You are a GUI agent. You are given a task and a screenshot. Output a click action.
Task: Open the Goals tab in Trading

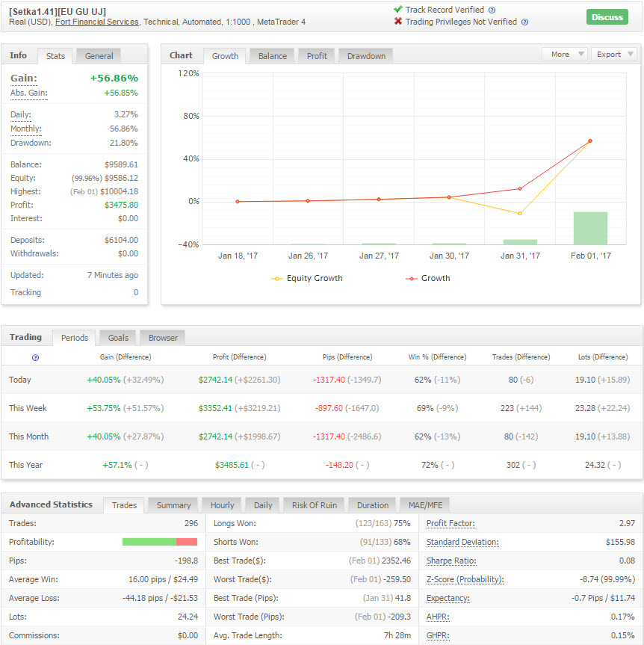coord(118,338)
